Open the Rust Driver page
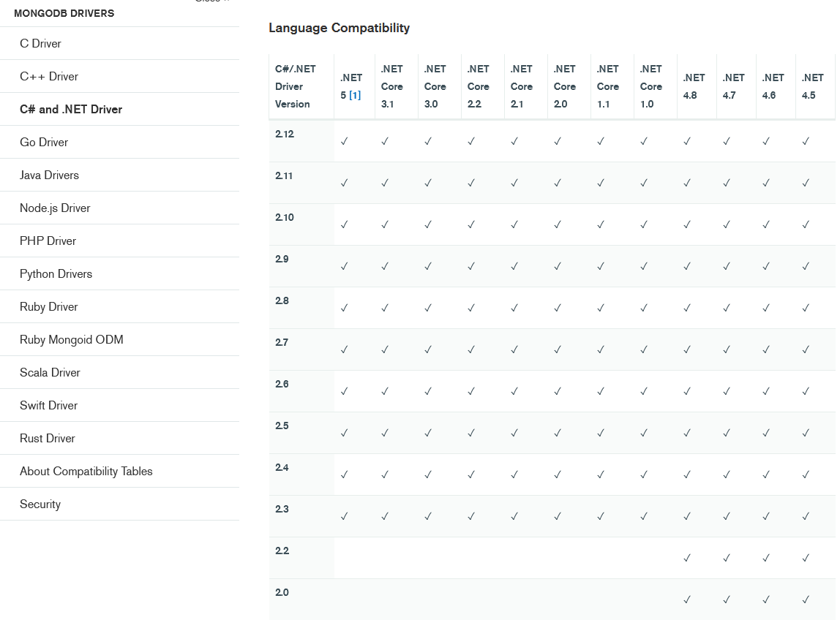Viewport: 840px width, 620px height. (47, 438)
